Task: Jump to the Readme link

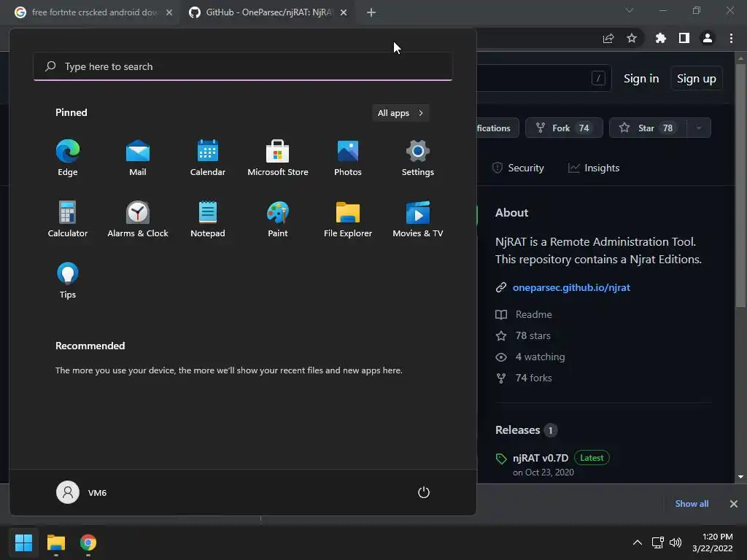Action: pyautogui.click(x=533, y=315)
